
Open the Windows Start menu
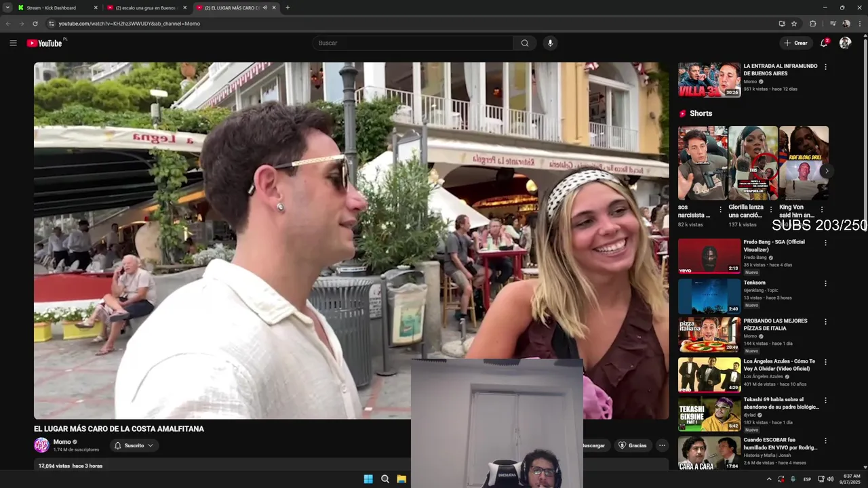pos(368,479)
